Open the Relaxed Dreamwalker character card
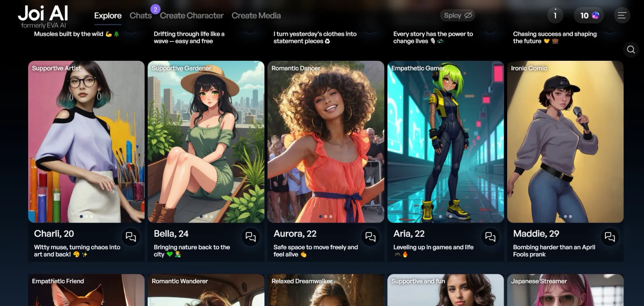The image size is (644, 306). click(326, 290)
